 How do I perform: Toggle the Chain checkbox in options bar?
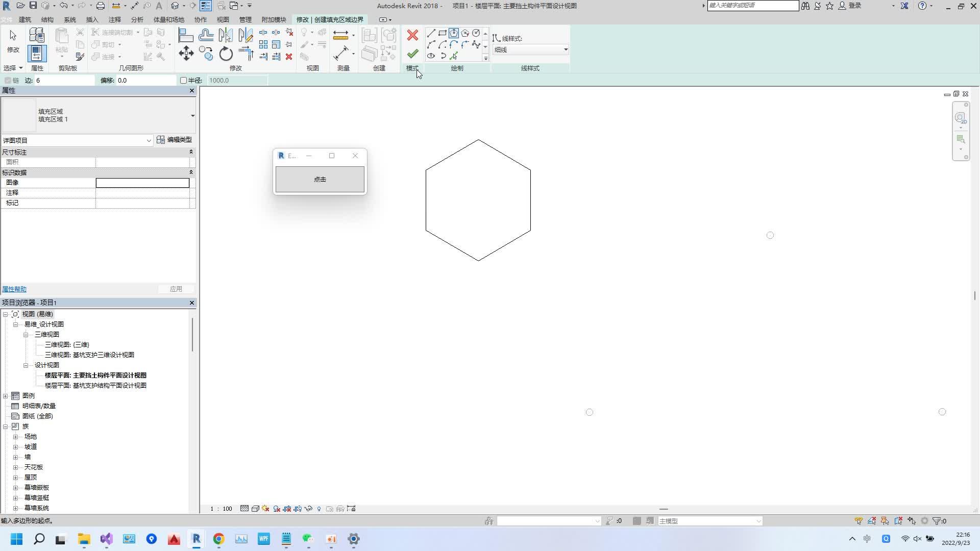(8, 80)
